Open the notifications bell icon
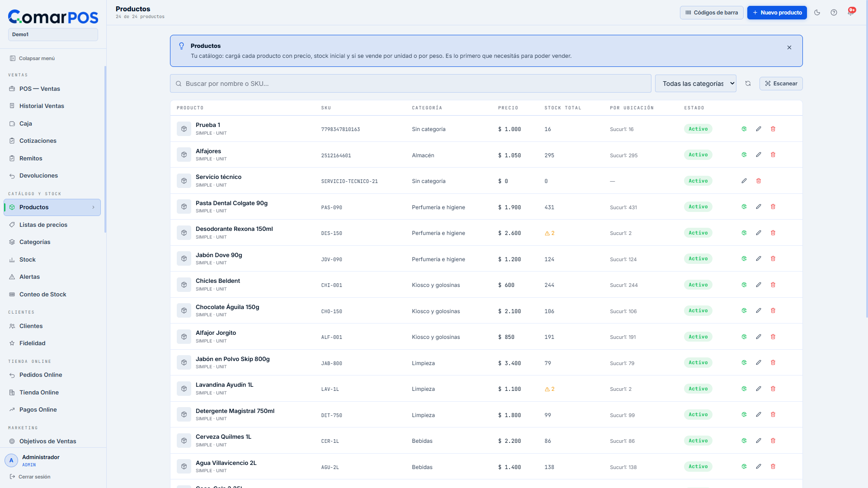Viewport: 868px width, 488px height. pos(850,13)
